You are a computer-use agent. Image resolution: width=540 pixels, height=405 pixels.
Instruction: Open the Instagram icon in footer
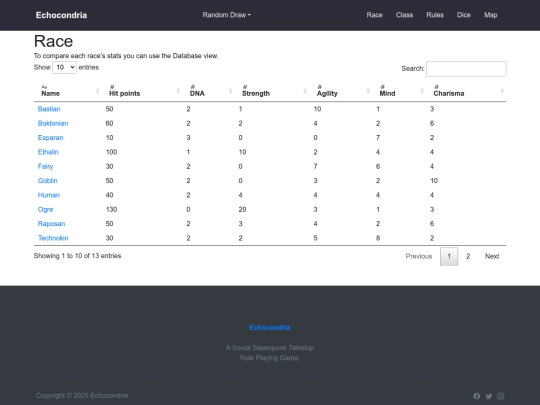pos(501,396)
